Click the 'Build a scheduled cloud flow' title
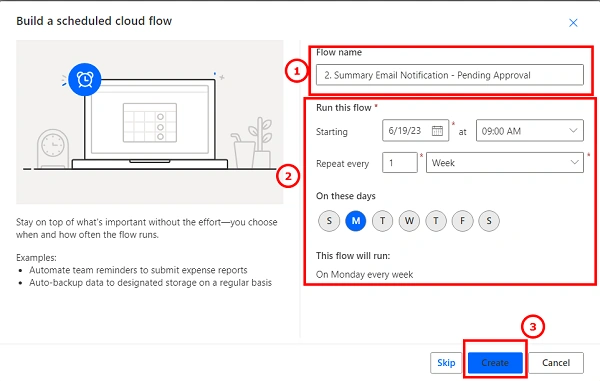 pyautogui.click(x=94, y=21)
